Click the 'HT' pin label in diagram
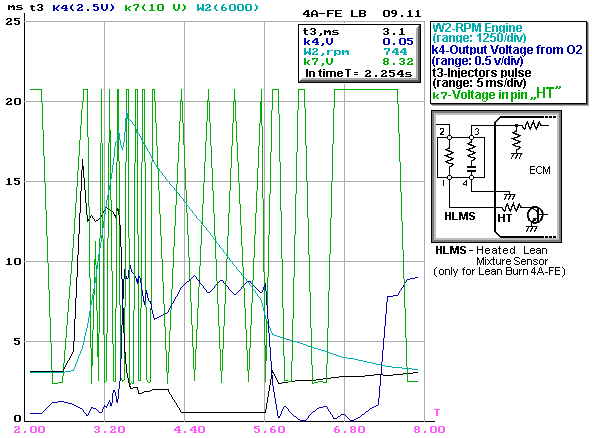Screen dimensions: 592x438 click(x=504, y=218)
